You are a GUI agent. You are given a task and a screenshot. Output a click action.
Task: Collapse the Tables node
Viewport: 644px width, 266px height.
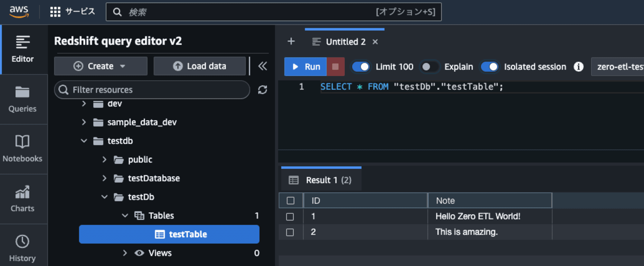tap(125, 216)
